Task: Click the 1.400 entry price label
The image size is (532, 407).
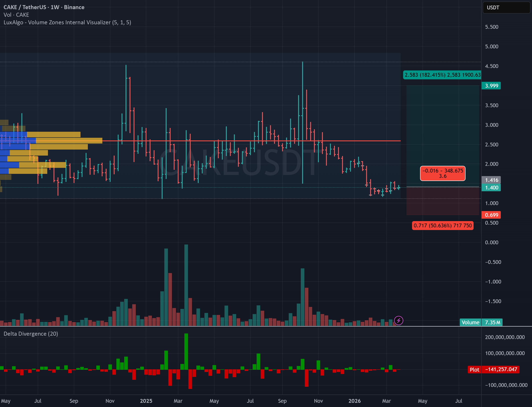Action: [491, 187]
